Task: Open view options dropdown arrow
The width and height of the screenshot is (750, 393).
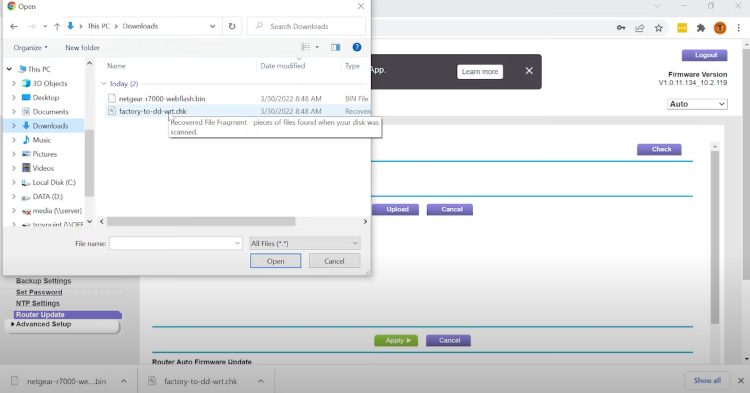Action: [x=317, y=47]
